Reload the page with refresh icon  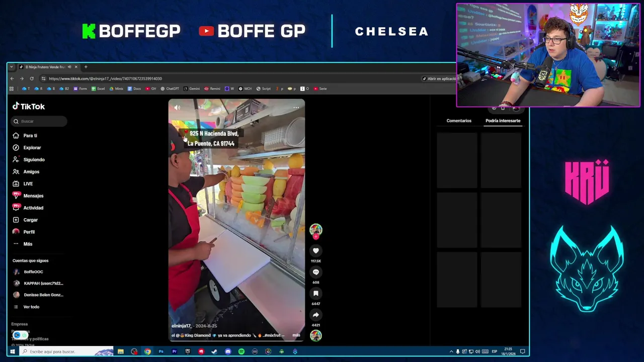click(x=31, y=78)
